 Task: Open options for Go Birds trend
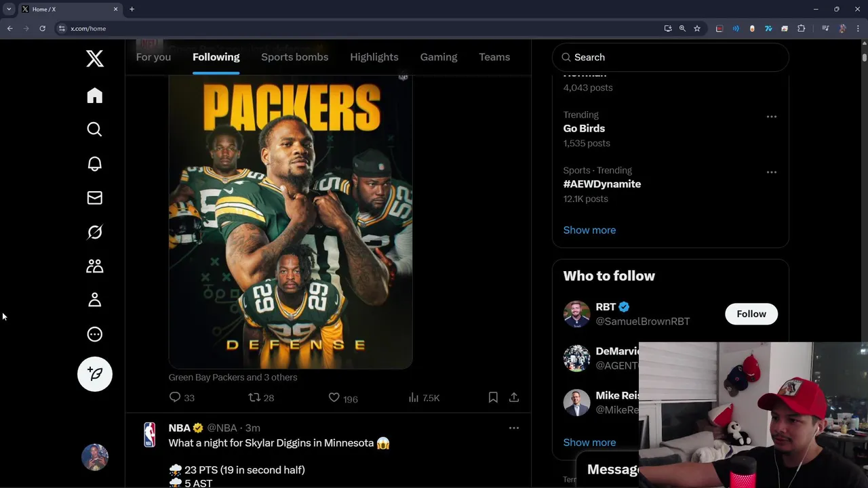(772, 117)
